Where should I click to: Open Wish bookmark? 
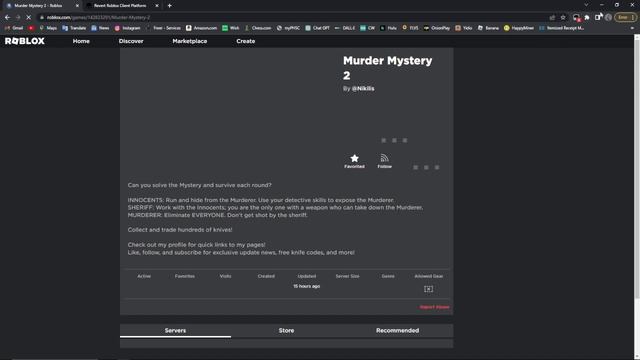(x=231, y=28)
